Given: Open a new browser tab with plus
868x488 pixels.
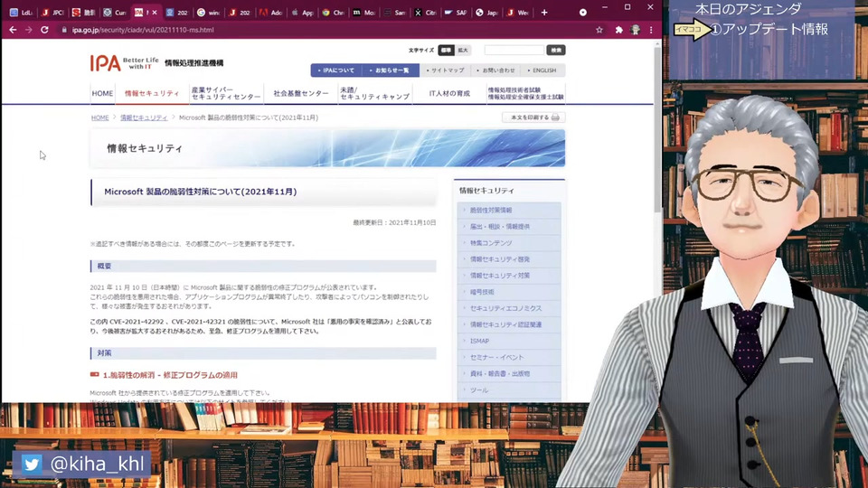Looking at the screenshot, I should (544, 12).
